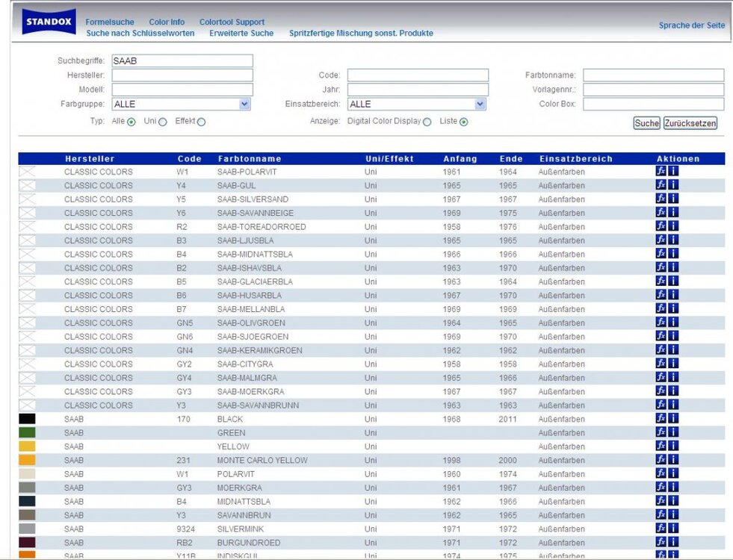Click into the Hersteller field
Image resolution: width=733 pixels, height=560 pixels.
point(182,75)
